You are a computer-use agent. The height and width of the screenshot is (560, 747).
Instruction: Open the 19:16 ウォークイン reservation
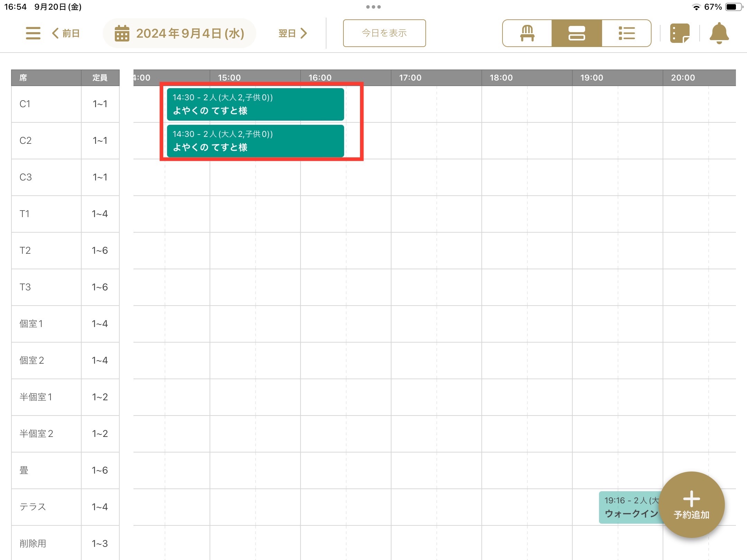(x=629, y=507)
